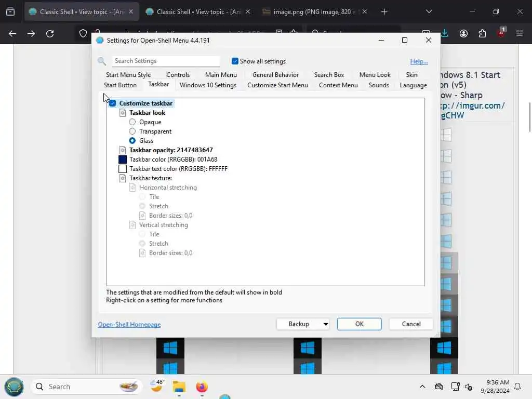This screenshot has height=399, width=532.
Task: Open new Firefox tab with plus
Action: click(384, 12)
